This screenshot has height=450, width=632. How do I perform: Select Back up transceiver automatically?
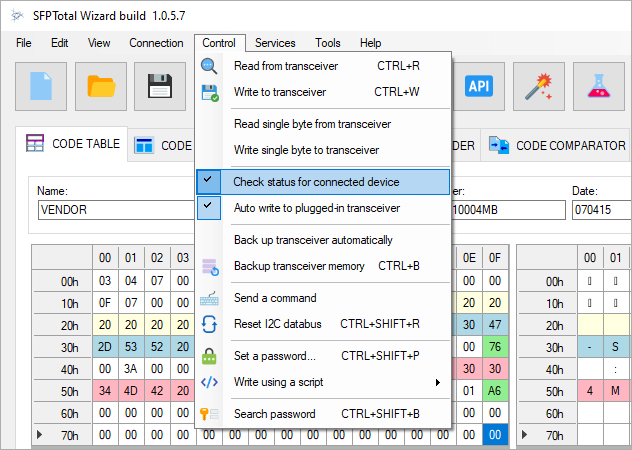click(x=323, y=240)
